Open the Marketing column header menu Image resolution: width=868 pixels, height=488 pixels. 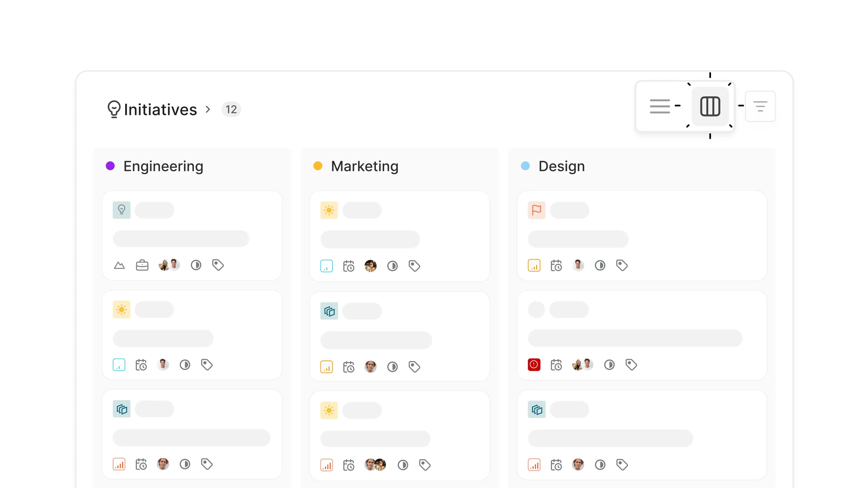(x=365, y=166)
